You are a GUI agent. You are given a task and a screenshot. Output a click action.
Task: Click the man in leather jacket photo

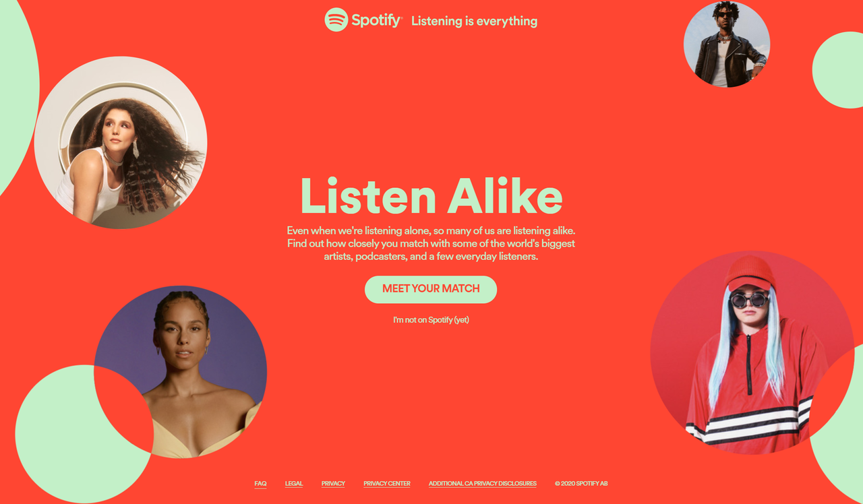pyautogui.click(x=727, y=43)
